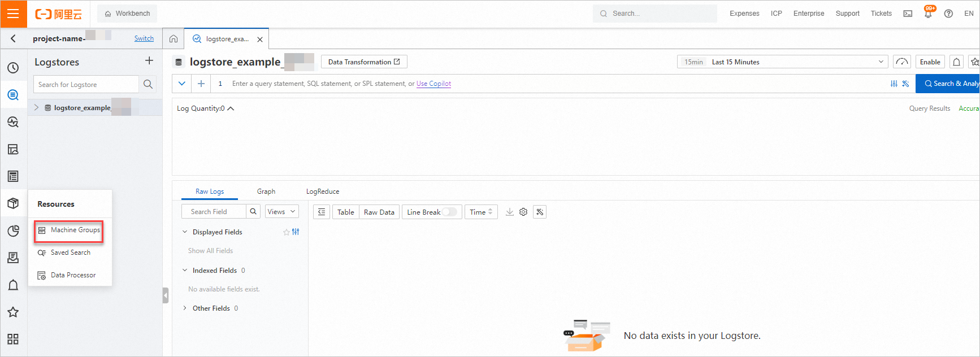The width and height of the screenshot is (980, 357).
Task: Change Time sort order
Action: coord(482,212)
